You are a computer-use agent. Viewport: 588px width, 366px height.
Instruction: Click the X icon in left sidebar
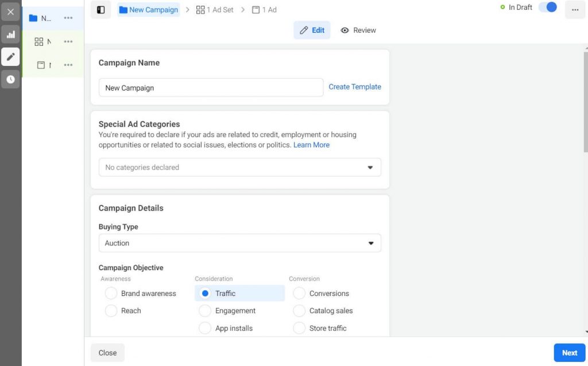click(10, 11)
